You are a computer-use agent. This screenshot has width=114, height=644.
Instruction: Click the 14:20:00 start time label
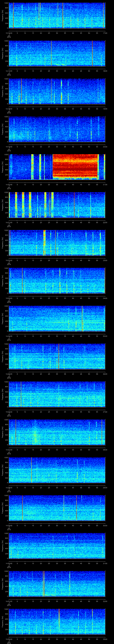click(x=9, y=184)
